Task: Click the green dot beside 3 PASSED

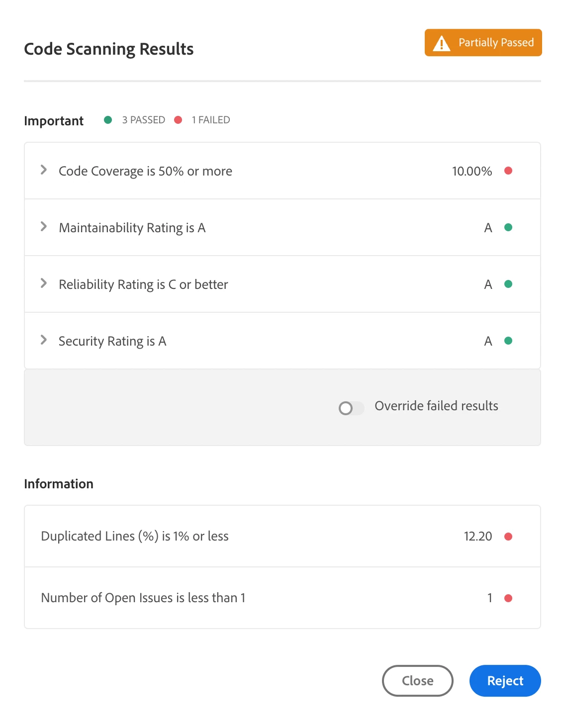Action: click(x=108, y=120)
